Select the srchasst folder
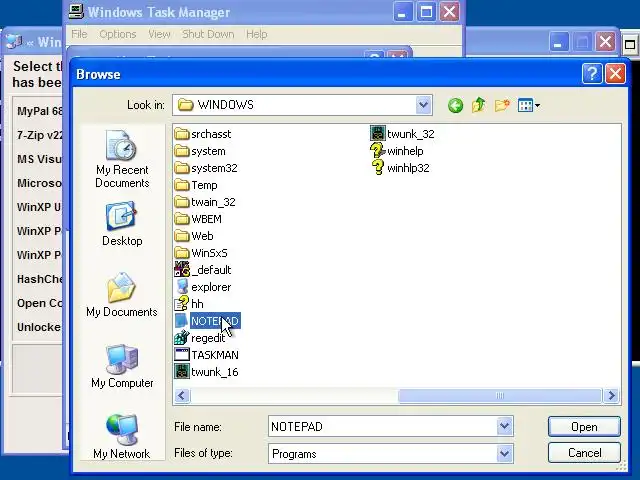This screenshot has height=480, width=640. click(203, 134)
